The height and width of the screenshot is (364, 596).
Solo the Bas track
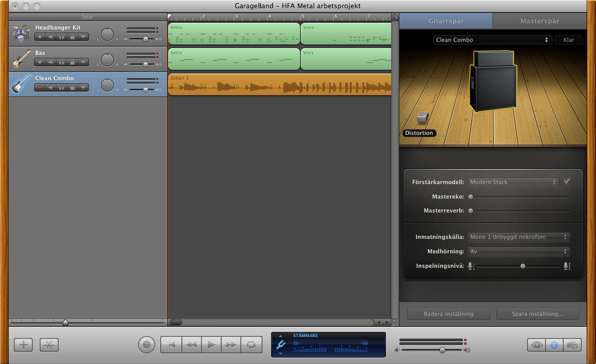62,62
